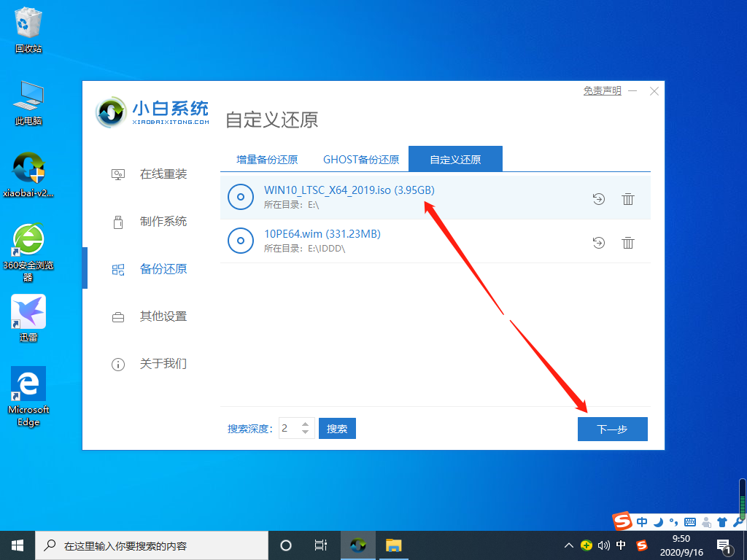The height and width of the screenshot is (560, 747).
Task: Select disc icon of WIN10_LTSC_X64_2019.iso
Action: [x=241, y=197]
